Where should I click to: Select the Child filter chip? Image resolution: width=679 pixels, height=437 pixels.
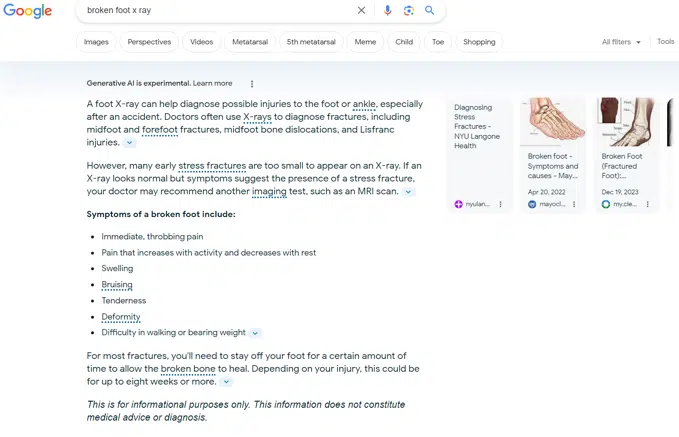(404, 42)
